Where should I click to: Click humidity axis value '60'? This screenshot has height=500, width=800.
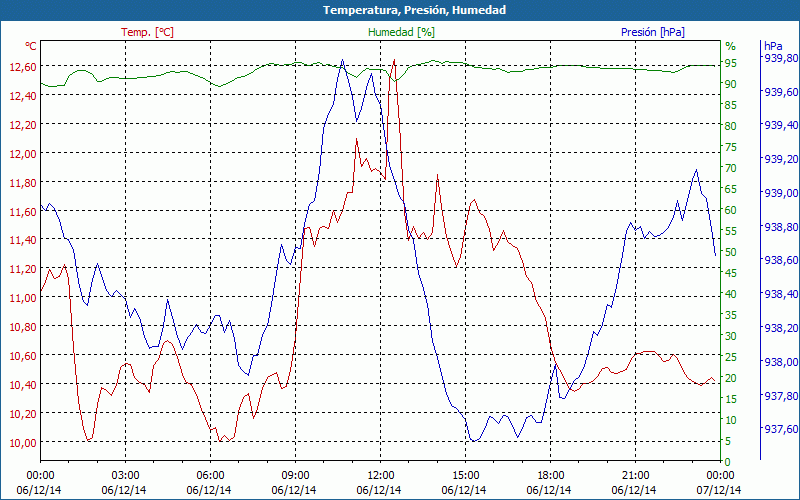731,210
